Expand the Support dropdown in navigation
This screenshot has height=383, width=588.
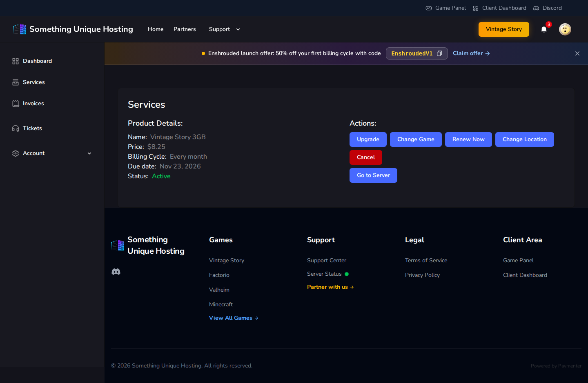(x=225, y=29)
